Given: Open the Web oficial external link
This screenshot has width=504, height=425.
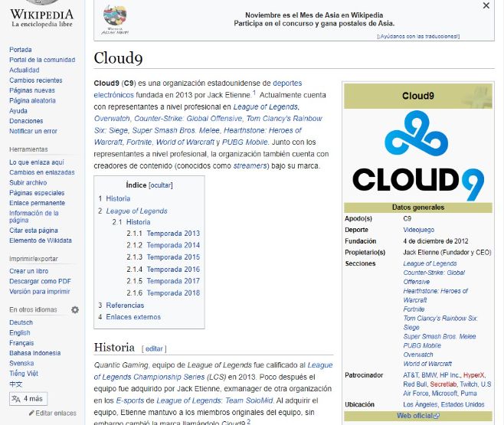Looking at the screenshot, I should point(418,416).
